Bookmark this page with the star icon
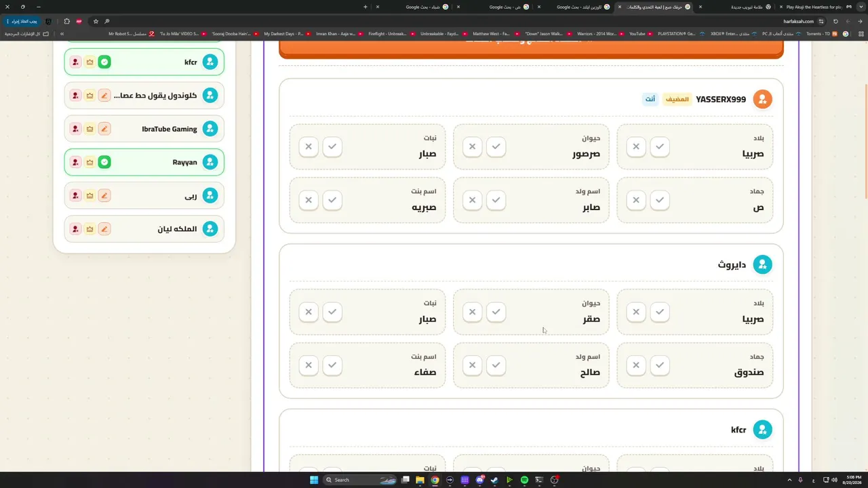The image size is (868, 488). (96, 21)
